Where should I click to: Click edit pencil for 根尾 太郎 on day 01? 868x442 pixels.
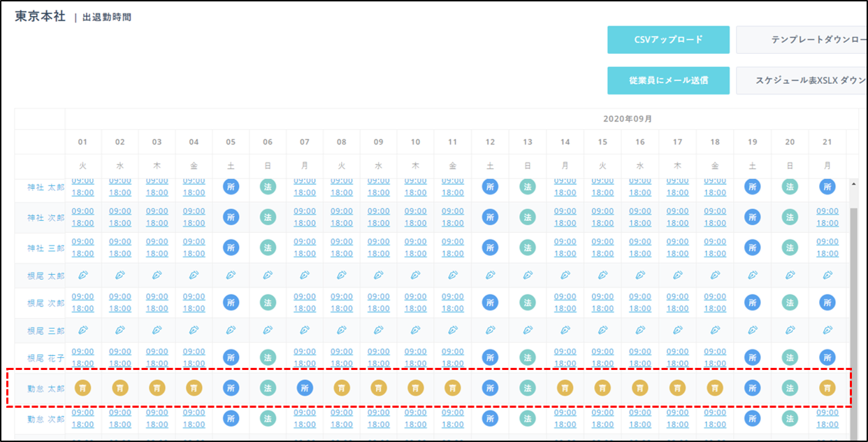pyautogui.click(x=82, y=276)
